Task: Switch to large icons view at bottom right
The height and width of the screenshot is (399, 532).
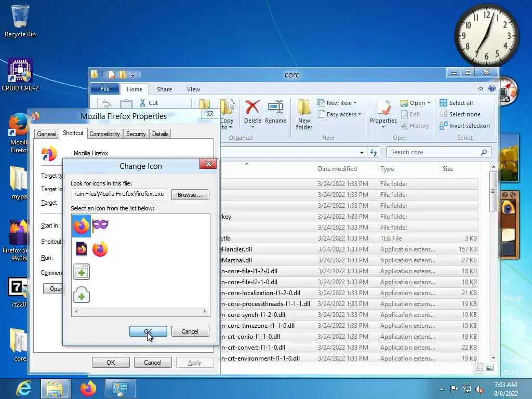Action: 490,368
